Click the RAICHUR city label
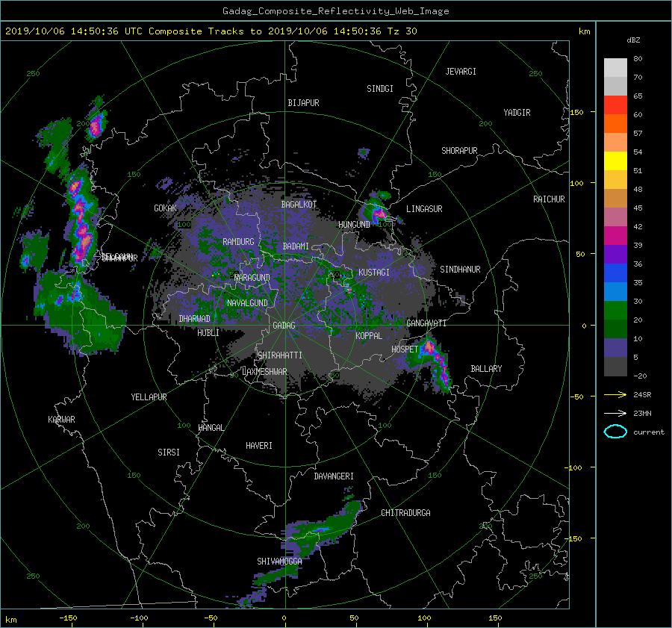Image resolution: width=672 pixels, height=628 pixels. click(x=549, y=199)
